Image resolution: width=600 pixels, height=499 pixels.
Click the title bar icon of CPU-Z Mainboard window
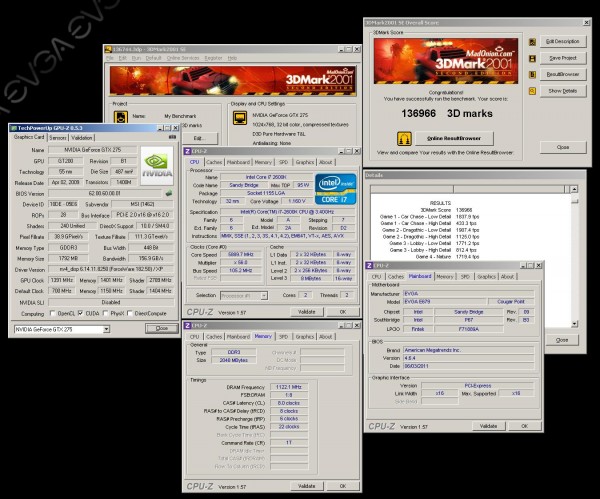point(369,265)
